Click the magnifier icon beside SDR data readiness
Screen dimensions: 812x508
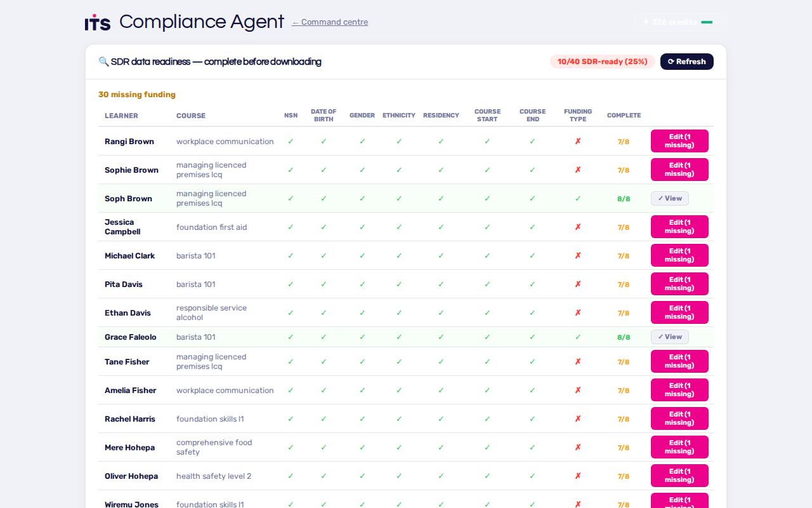103,62
